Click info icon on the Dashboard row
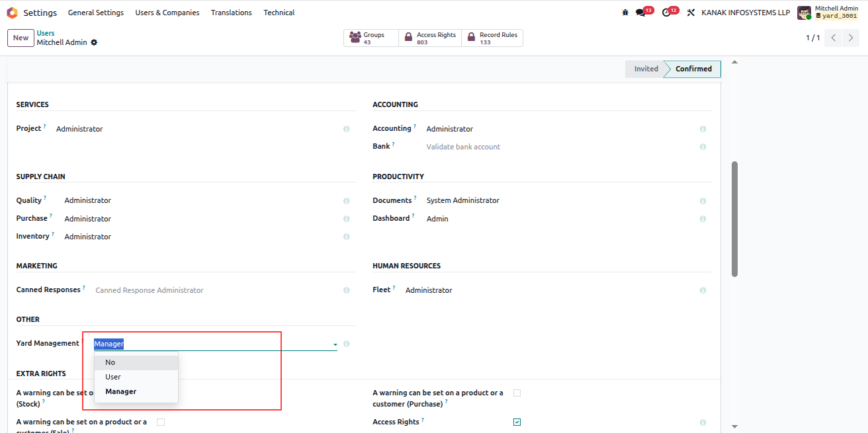868x433 pixels. pyautogui.click(x=703, y=219)
